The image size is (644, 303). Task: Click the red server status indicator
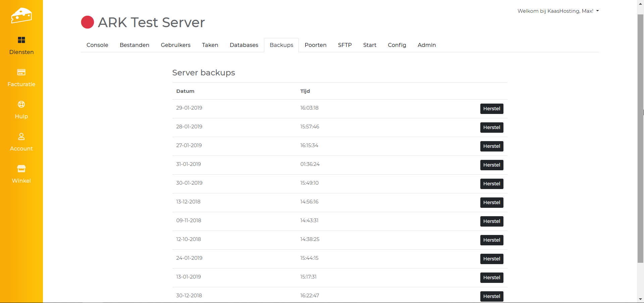pos(88,22)
